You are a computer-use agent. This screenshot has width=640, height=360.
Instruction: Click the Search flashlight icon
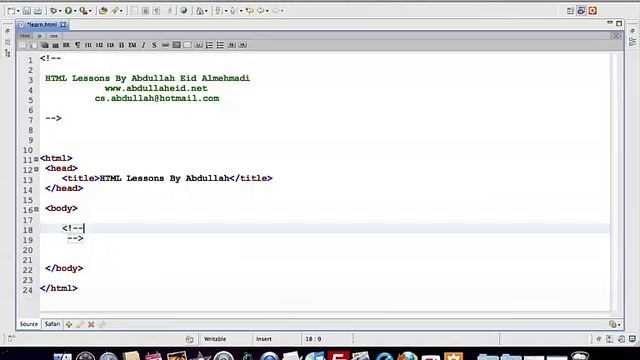pyautogui.click(x=115, y=11)
